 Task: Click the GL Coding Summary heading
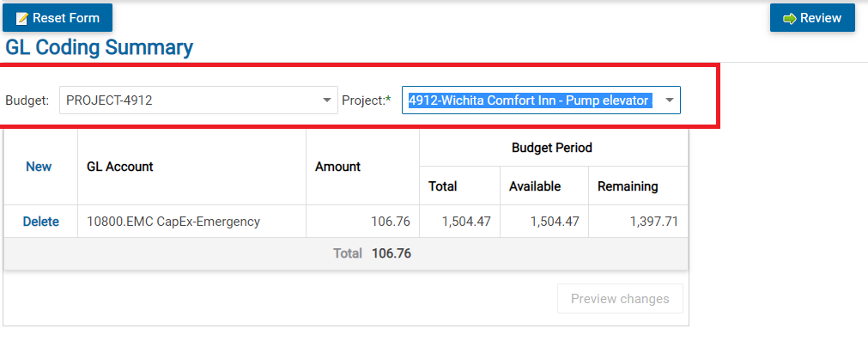(x=99, y=47)
